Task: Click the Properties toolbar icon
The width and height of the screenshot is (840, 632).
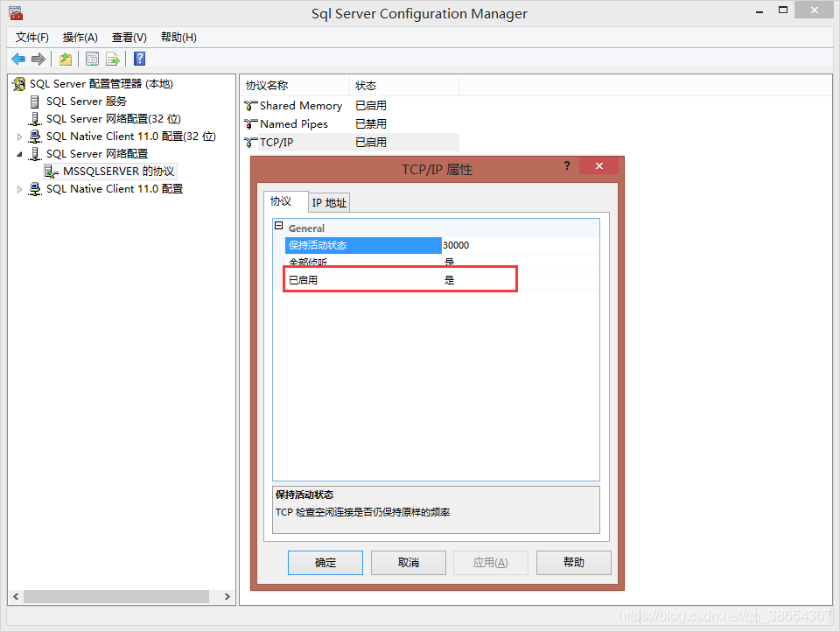Action: [x=92, y=59]
